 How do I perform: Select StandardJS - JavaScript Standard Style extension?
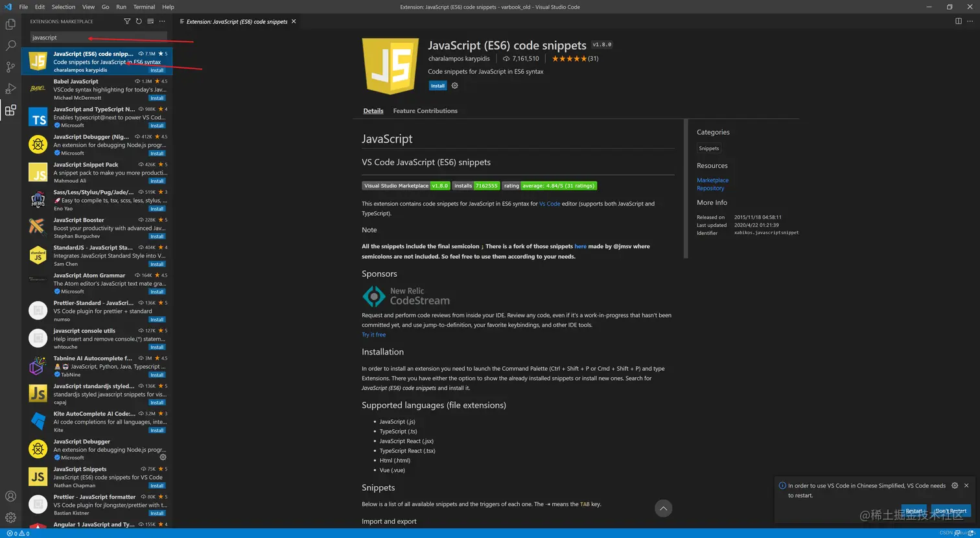point(97,255)
